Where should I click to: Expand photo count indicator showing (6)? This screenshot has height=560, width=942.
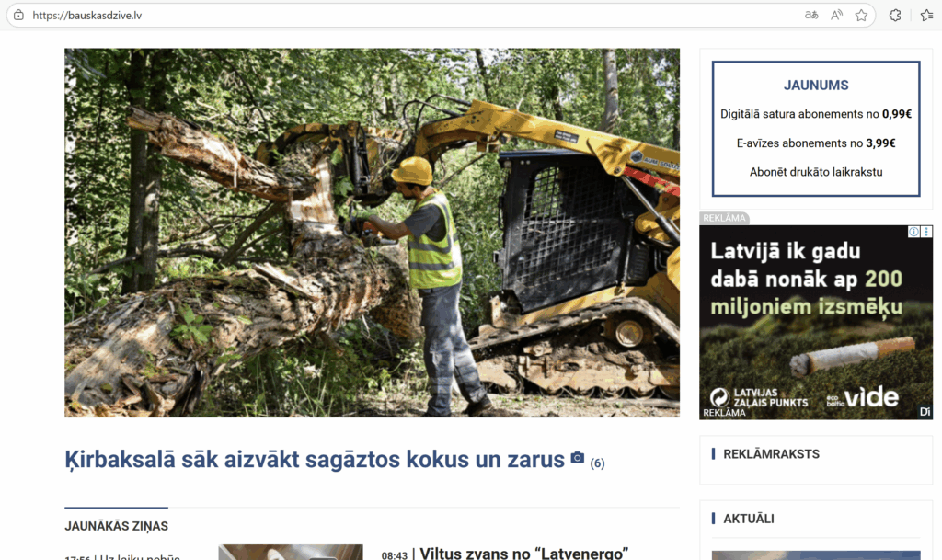coord(597,463)
